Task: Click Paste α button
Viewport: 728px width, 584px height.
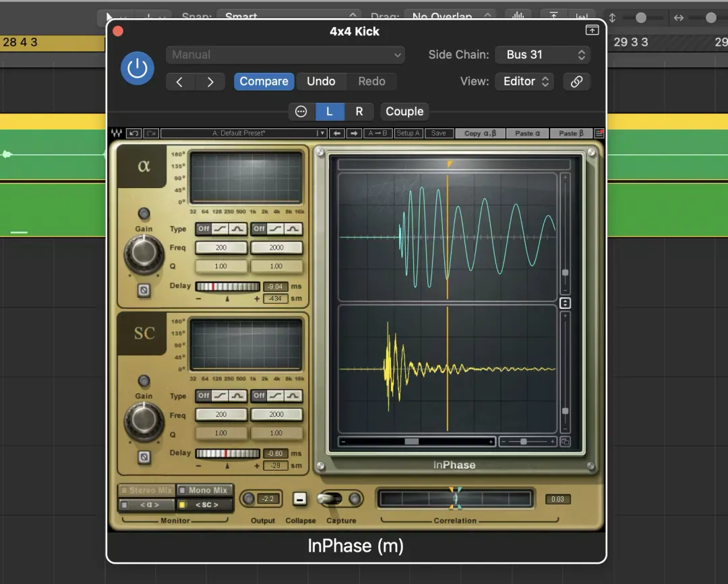Action: pos(527,134)
